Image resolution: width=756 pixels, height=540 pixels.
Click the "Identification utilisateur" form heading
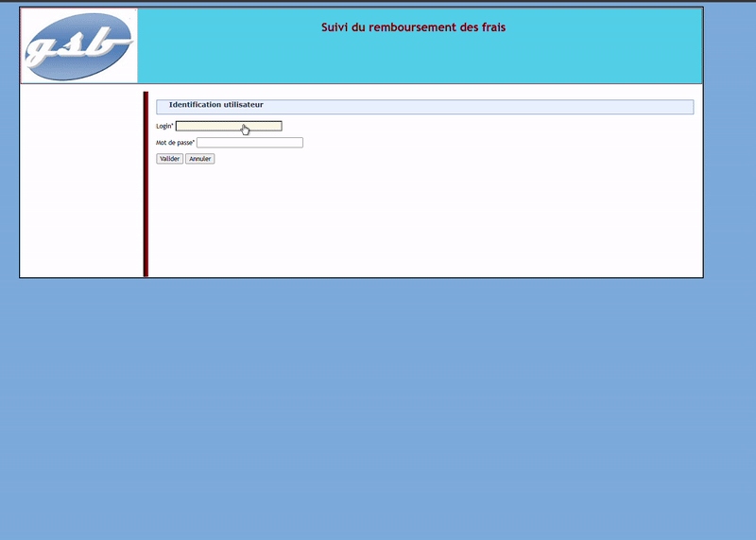pos(215,104)
